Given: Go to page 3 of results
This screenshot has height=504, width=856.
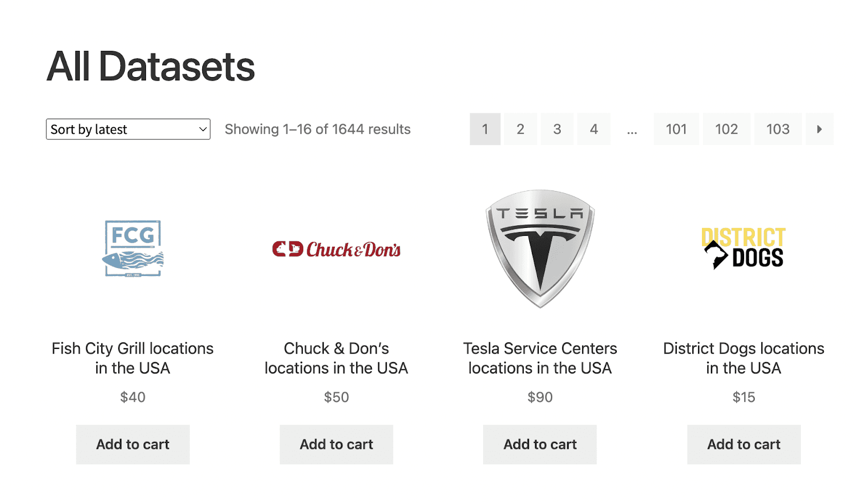Looking at the screenshot, I should (x=557, y=129).
